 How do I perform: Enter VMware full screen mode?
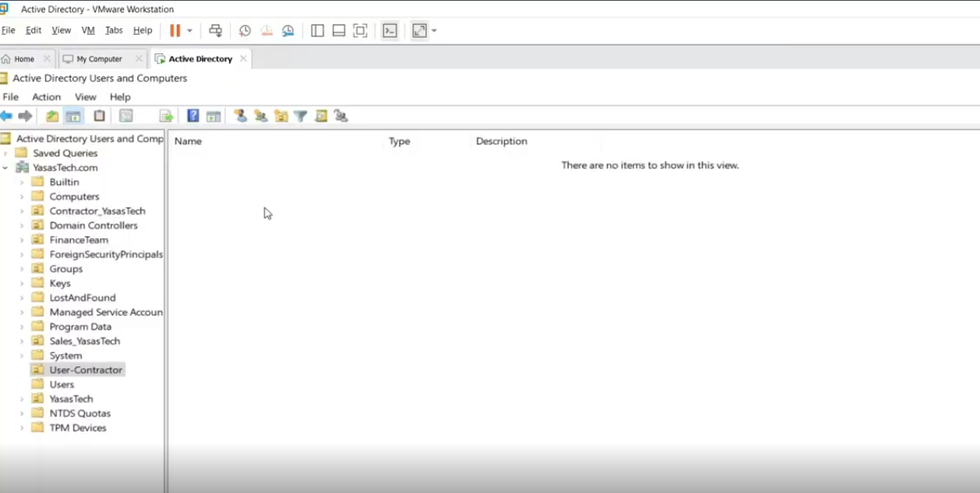point(360,31)
